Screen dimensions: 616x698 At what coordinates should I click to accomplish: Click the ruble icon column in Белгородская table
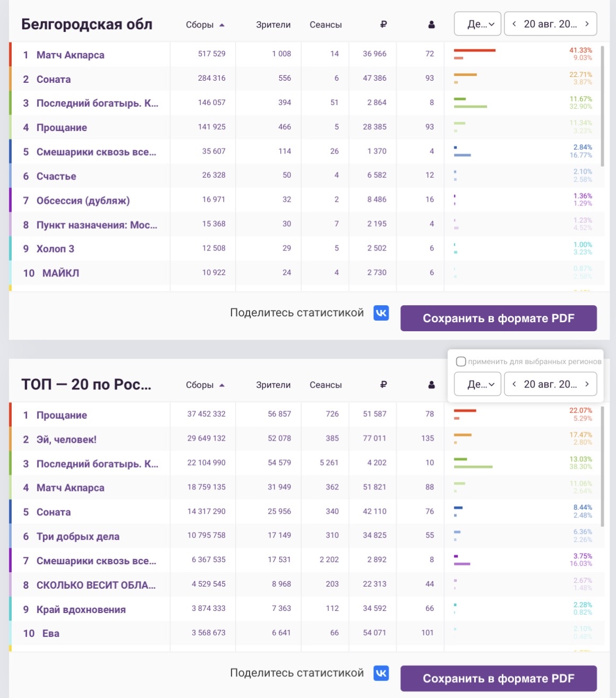(383, 24)
